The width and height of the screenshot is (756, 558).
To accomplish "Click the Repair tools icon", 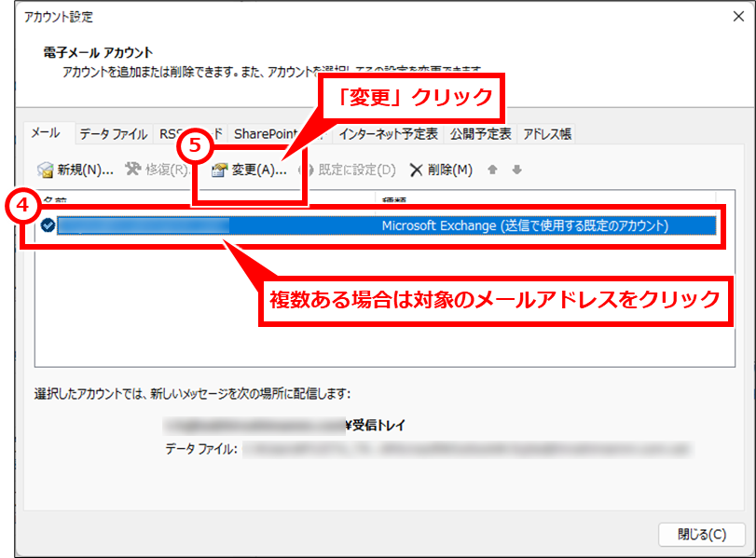I will click(133, 170).
